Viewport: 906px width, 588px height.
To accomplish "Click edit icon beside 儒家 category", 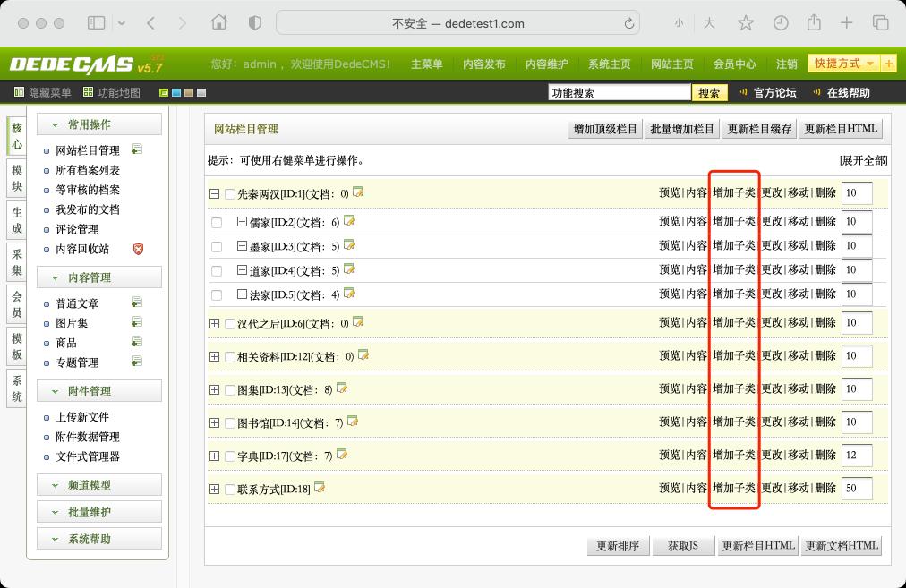I will (349, 221).
